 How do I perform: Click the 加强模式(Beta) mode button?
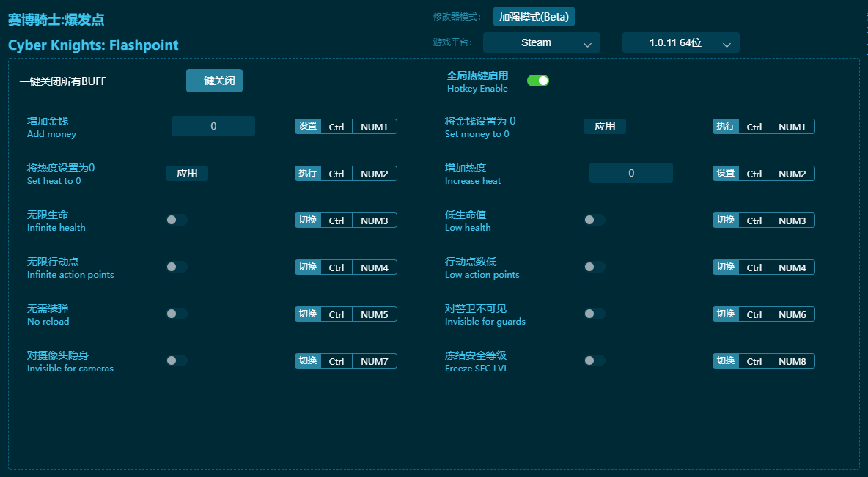click(x=533, y=16)
